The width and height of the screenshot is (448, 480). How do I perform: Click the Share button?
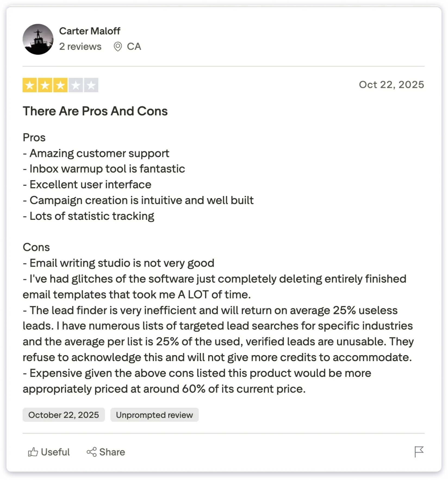pyautogui.click(x=105, y=452)
